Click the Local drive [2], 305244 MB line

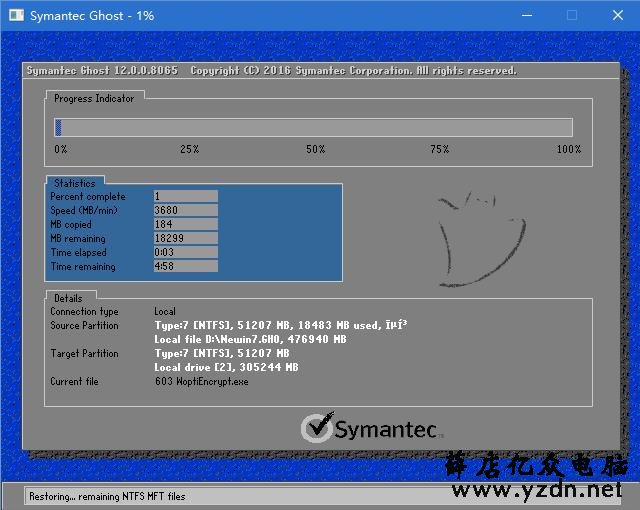(x=226, y=367)
